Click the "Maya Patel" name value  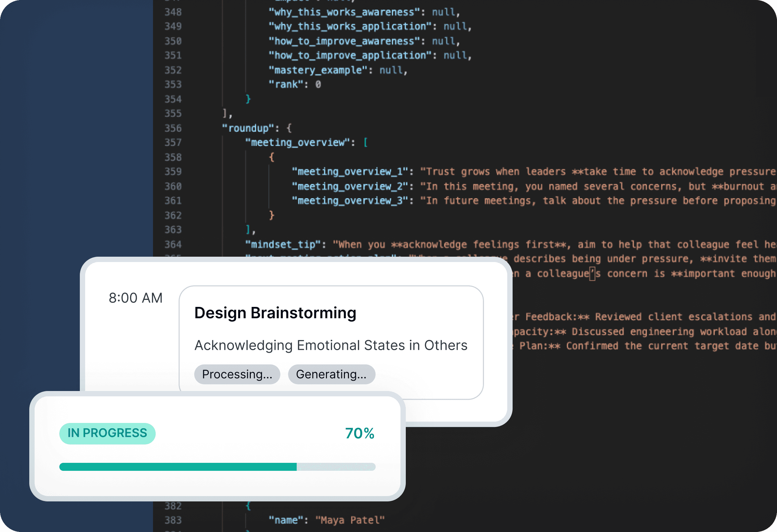click(x=350, y=520)
